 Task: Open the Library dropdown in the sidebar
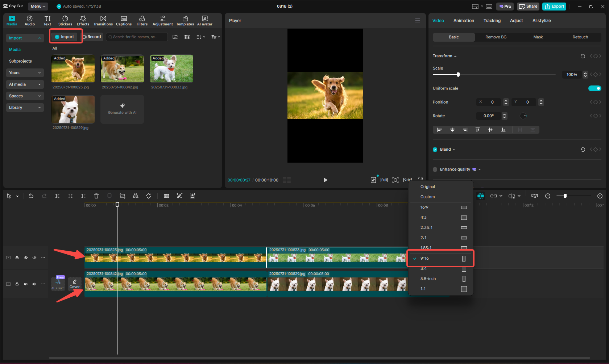[25, 108]
